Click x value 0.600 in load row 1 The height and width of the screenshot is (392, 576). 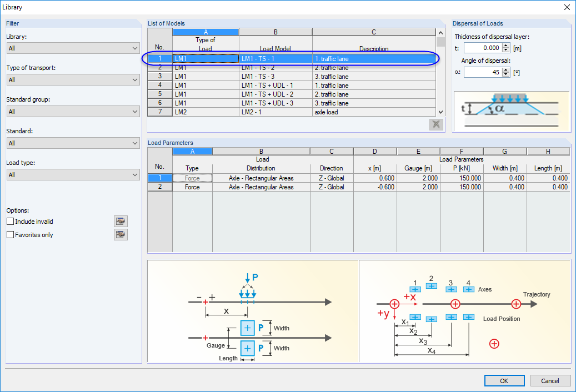(x=375, y=178)
